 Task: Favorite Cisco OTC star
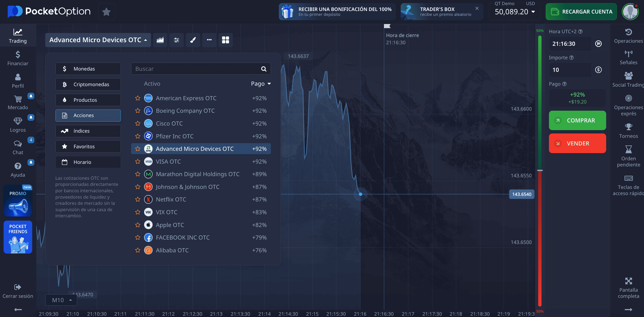click(138, 123)
